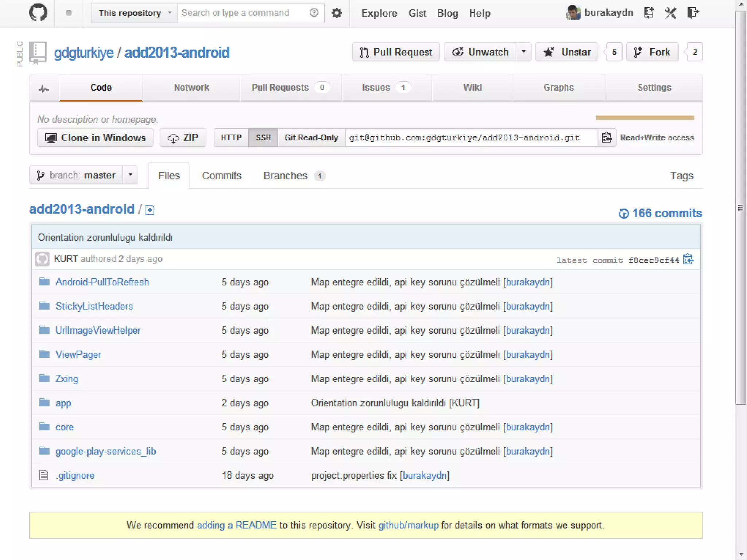The height and width of the screenshot is (560, 747).
Task: Click the scrollbar down arrow
Action: tap(741, 555)
